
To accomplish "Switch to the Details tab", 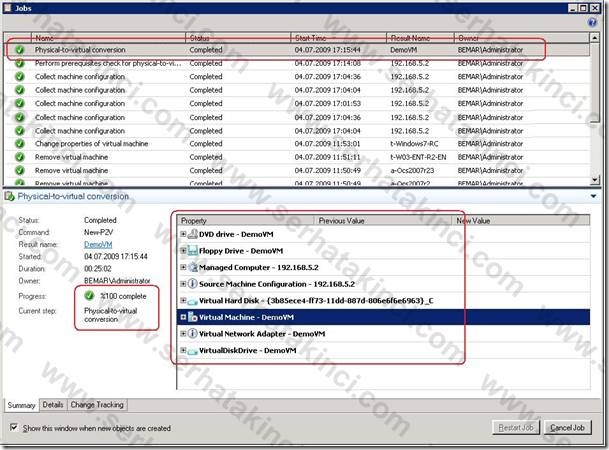I will [x=53, y=405].
